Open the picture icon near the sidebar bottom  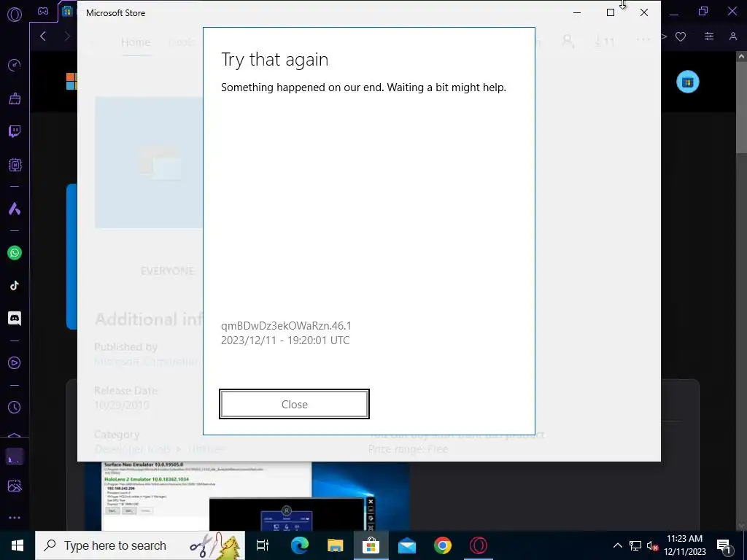15,486
